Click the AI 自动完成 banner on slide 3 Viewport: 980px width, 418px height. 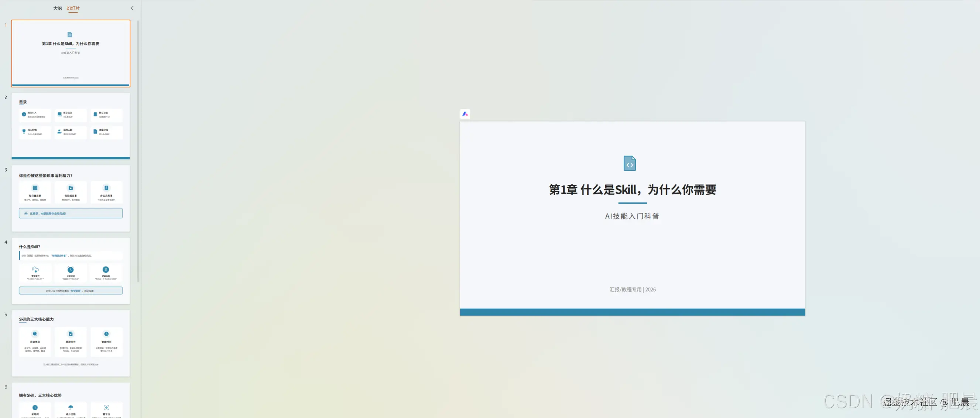[x=71, y=213]
